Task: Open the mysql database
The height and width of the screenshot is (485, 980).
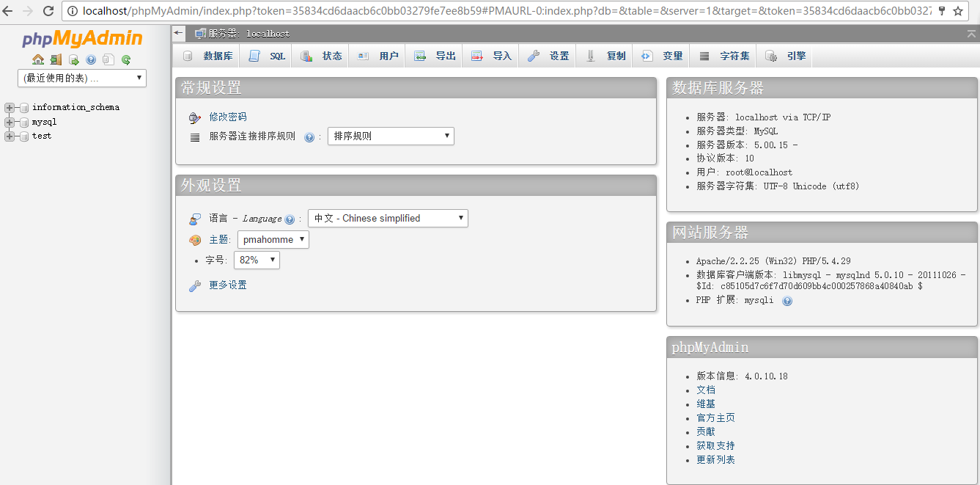Action: coord(44,122)
